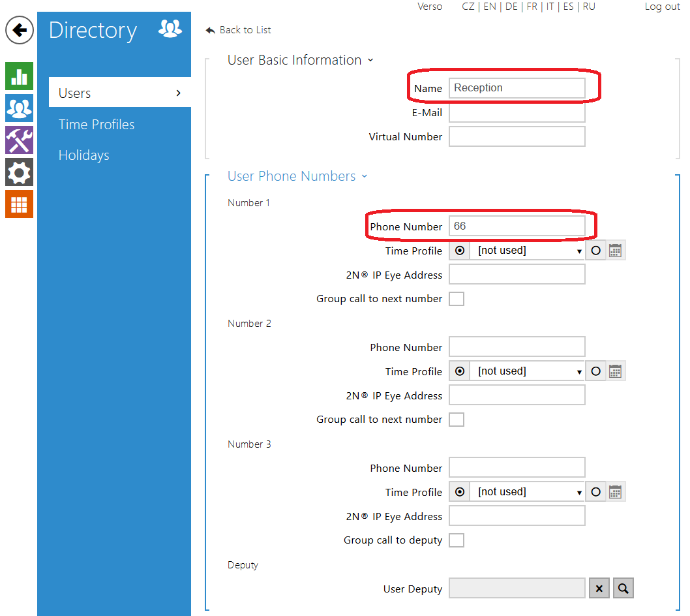The image size is (690, 616).
Task: Click the Log out link
Action: click(662, 7)
